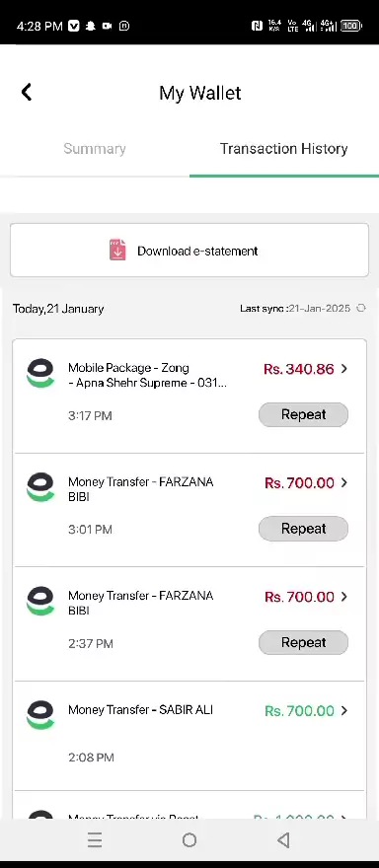The width and height of the screenshot is (379, 868).
Task: Tap Android home circle button
Action: click(189, 840)
